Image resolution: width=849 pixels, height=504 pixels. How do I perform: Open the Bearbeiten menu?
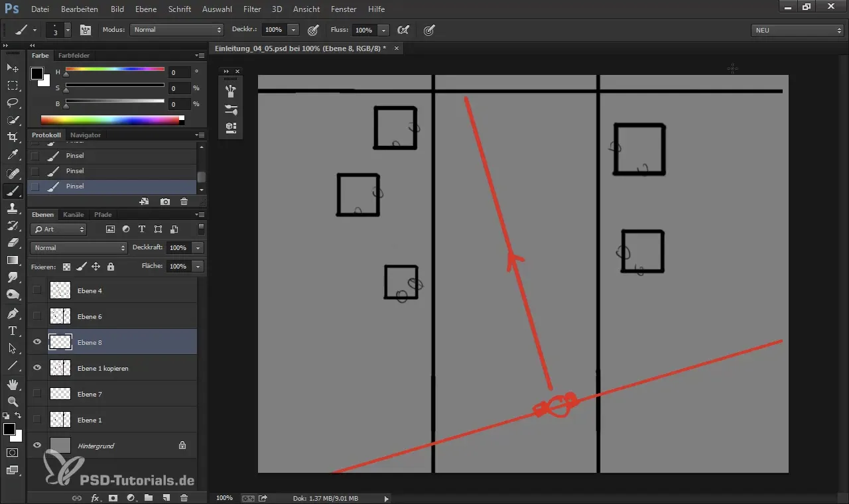coord(80,9)
